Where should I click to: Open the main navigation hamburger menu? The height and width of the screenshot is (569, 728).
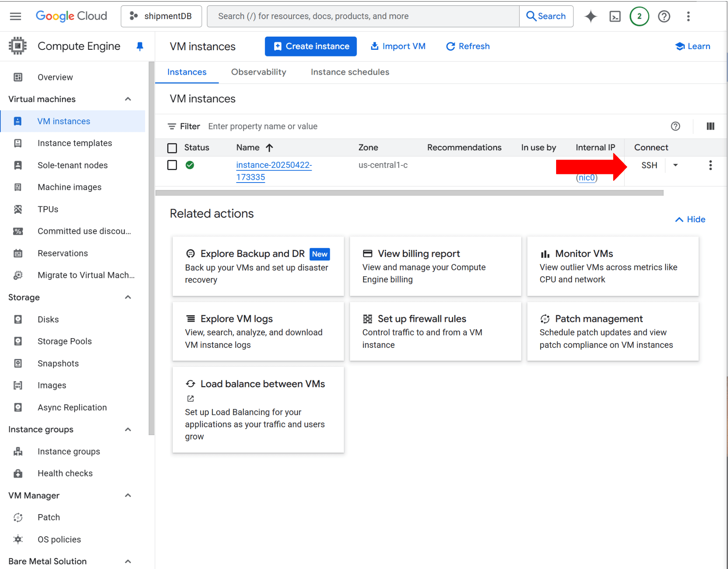point(16,16)
